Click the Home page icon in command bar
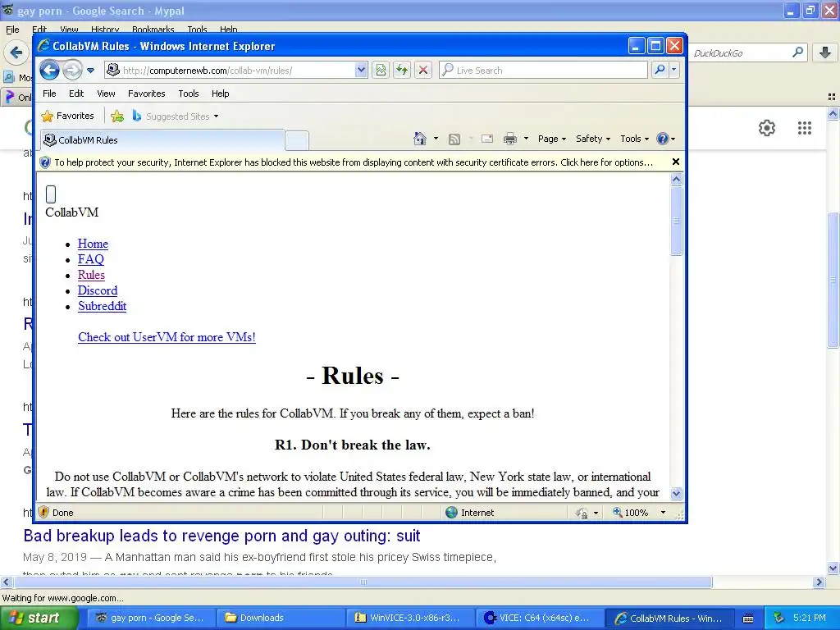 pos(420,139)
